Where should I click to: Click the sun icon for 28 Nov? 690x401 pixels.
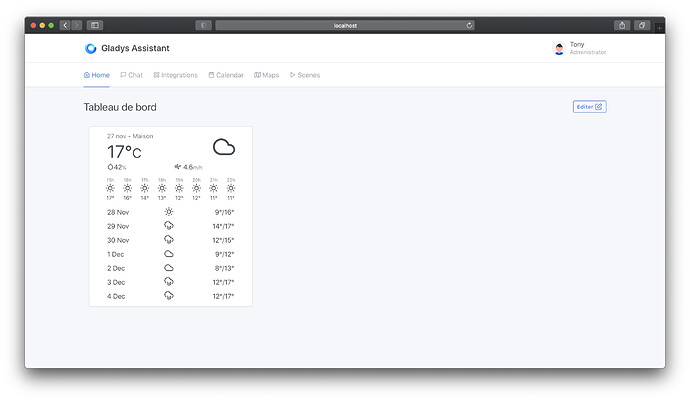tap(169, 212)
